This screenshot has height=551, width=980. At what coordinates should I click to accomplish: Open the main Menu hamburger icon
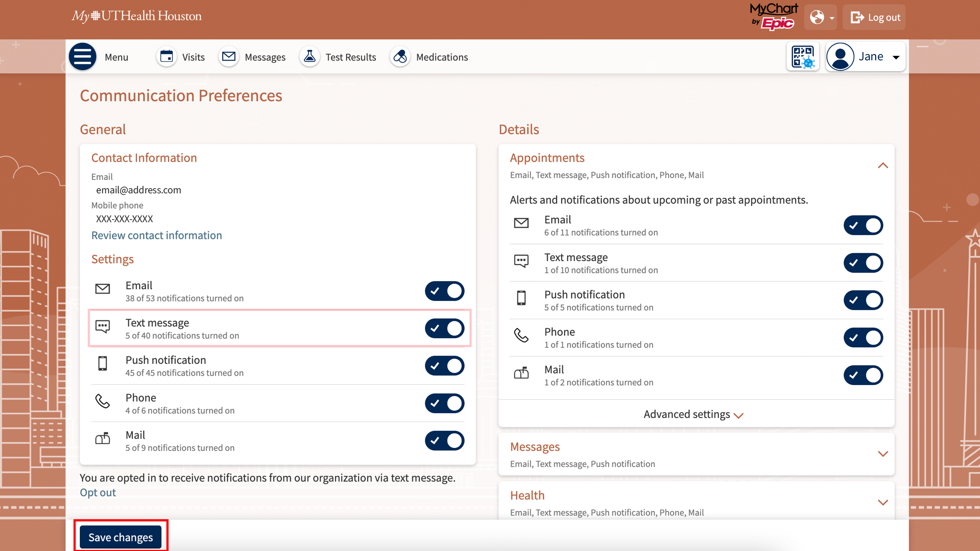(x=82, y=57)
